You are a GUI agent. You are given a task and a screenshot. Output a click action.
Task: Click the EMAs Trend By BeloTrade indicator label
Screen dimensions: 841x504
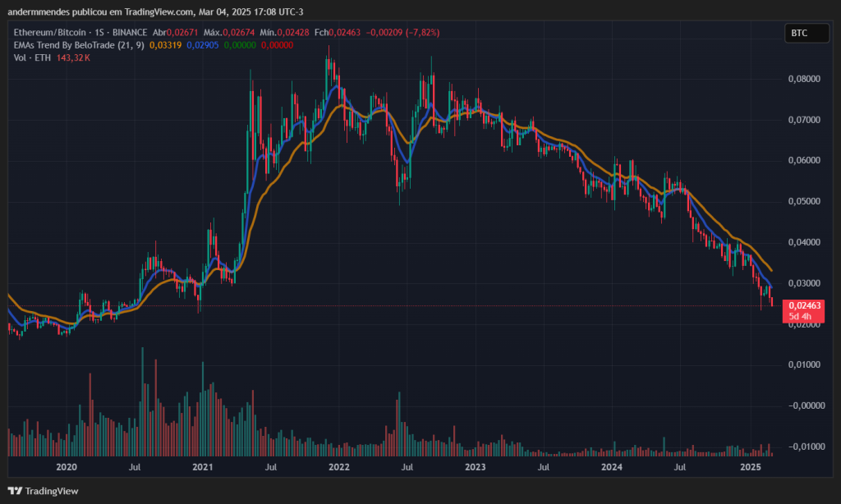[79, 45]
